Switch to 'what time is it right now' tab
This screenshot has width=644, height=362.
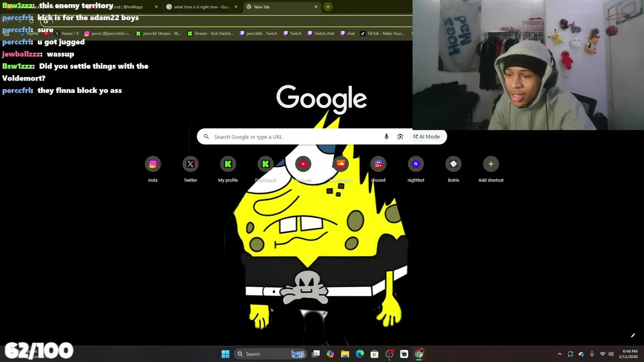click(201, 7)
